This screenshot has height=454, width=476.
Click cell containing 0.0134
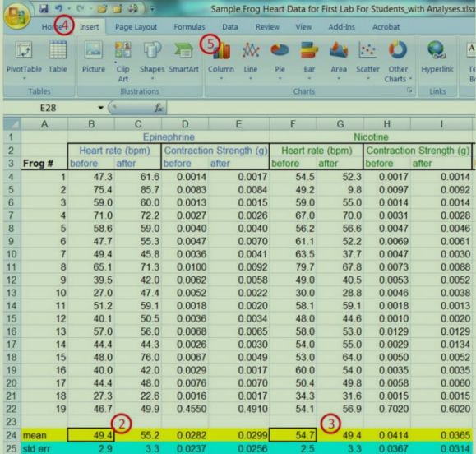coord(441,345)
